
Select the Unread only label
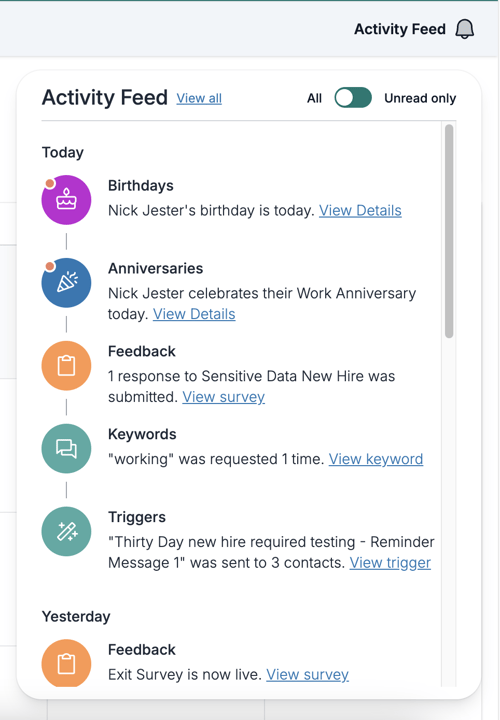tap(420, 98)
